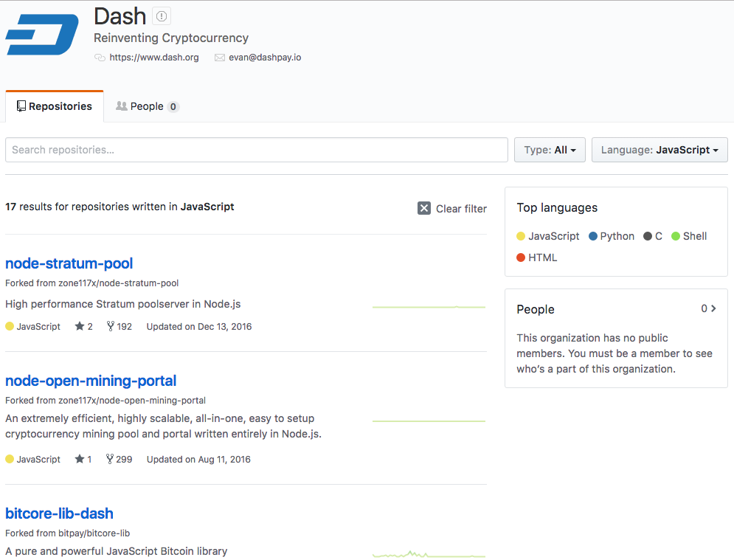
Task: Click the X icon beside Clear filter
Action: click(x=424, y=208)
